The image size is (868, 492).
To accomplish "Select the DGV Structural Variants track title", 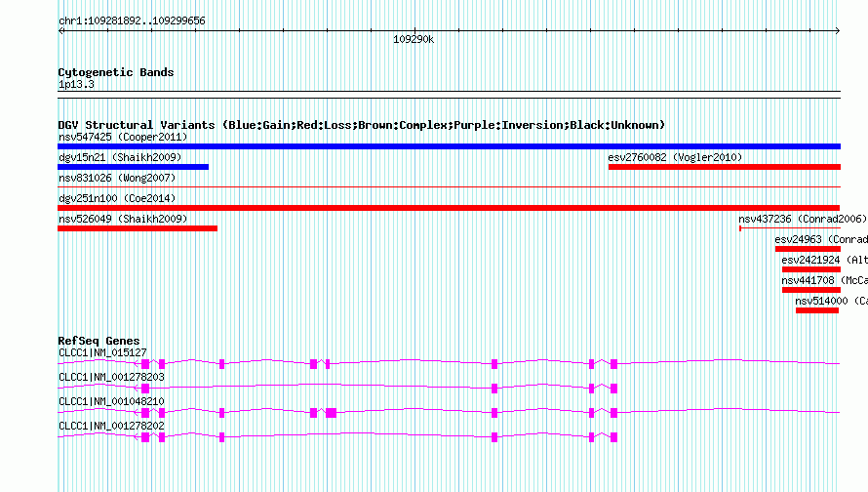I will [x=362, y=125].
